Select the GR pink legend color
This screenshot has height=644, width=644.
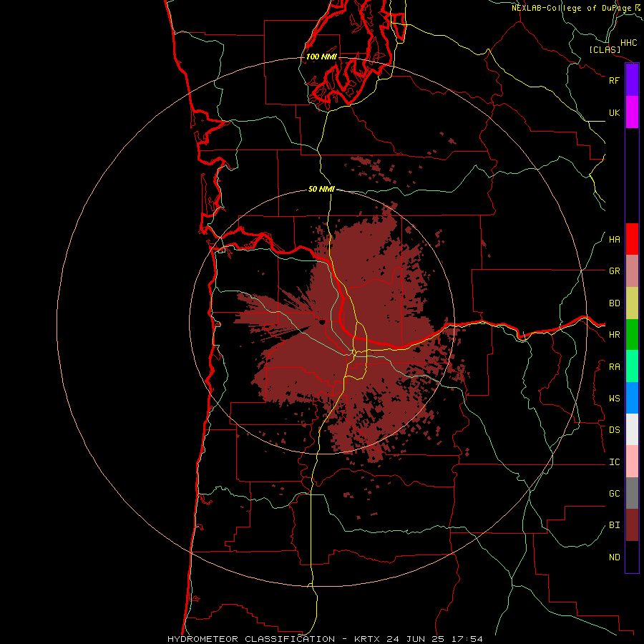[x=632, y=271]
